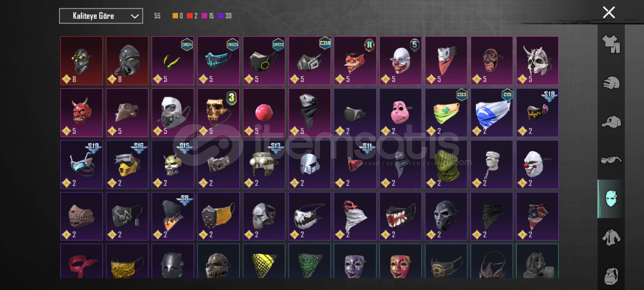Filter by pink quality swatch

[204, 16]
